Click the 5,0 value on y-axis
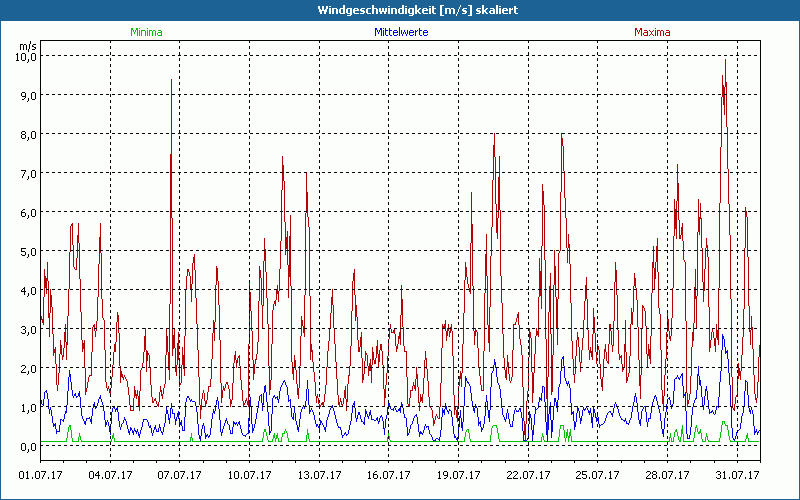 26,251
